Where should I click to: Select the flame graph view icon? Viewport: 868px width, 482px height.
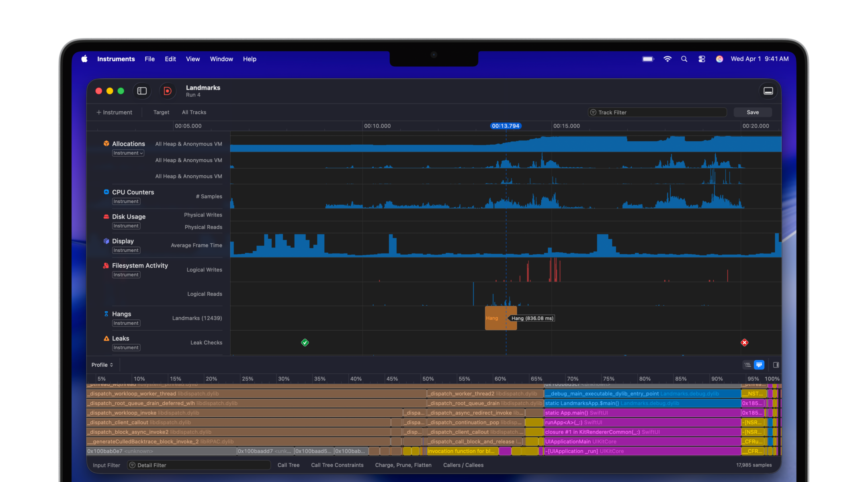pos(759,365)
